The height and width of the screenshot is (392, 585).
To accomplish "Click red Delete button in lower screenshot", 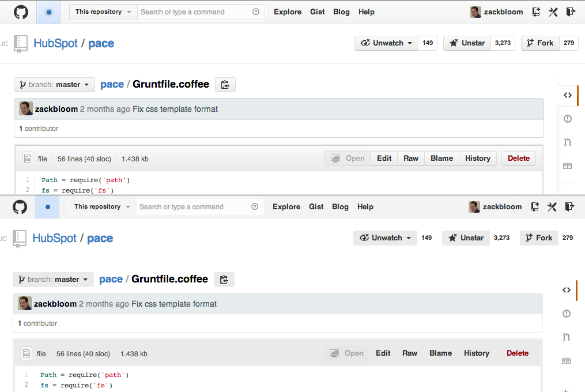I will [x=518, y=353].
